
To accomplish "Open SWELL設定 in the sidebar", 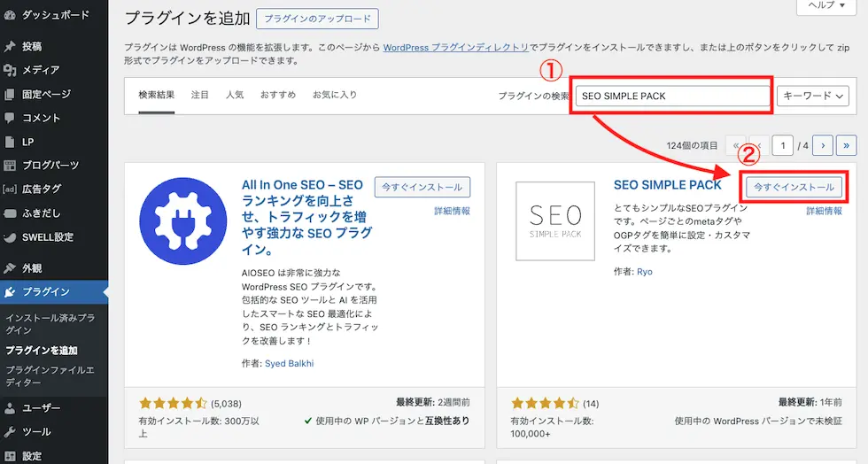I will (x=48, y=237).
